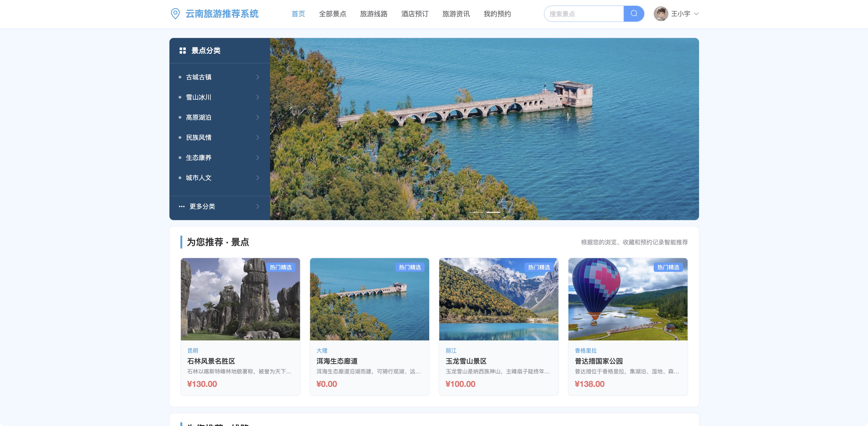The image size is (868, 426).
Task: Click the 石林风景名胜区 title
Action: pos(211,361)
